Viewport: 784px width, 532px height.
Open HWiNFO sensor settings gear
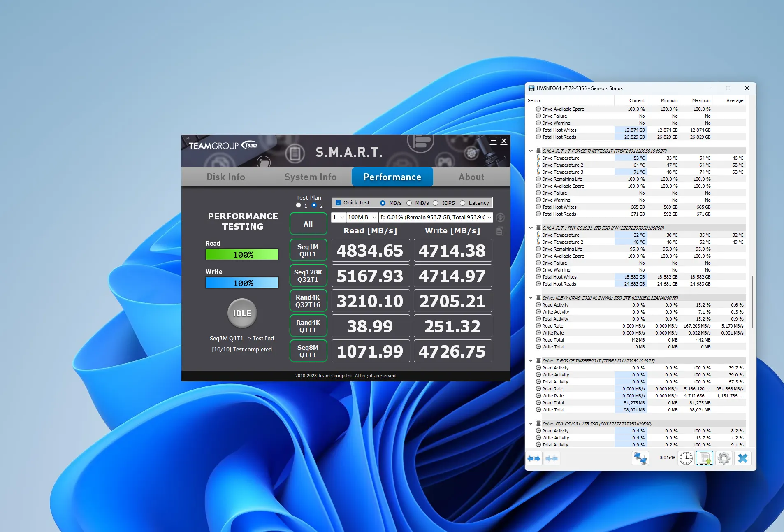[x=724, y=458]
